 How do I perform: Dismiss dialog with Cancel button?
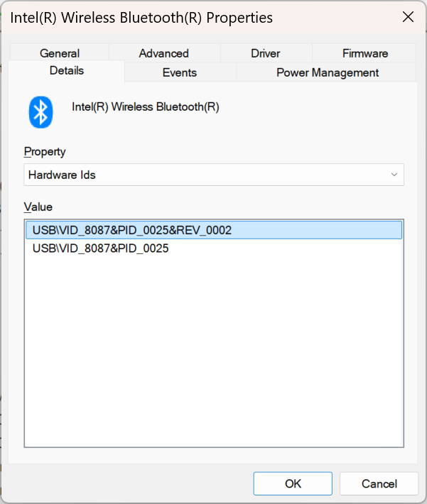[379, 483]
